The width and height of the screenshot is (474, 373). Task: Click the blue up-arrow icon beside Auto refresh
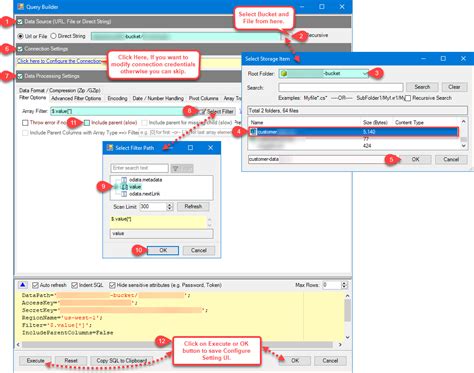[23, 285]
